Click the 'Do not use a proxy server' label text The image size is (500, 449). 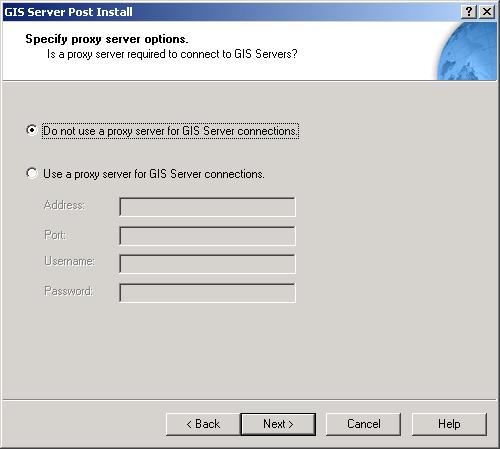point(170,131)
